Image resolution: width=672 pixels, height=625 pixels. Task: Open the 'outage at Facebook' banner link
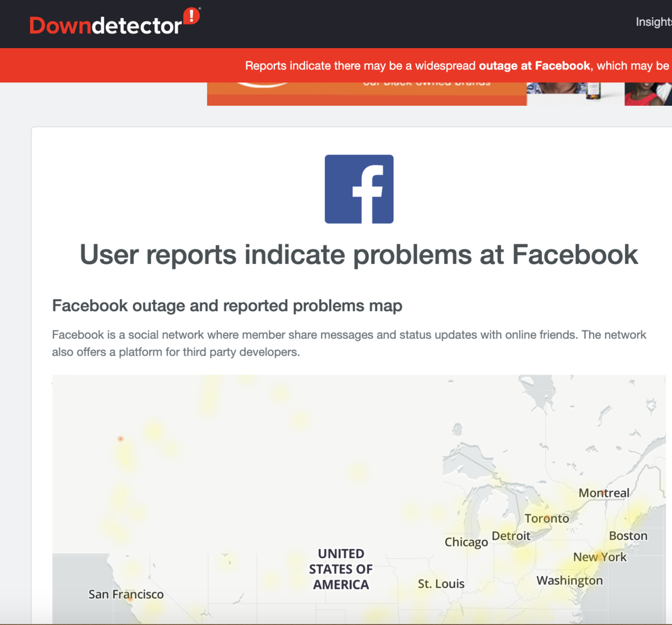pyautogui.click(x=534, y=66)
